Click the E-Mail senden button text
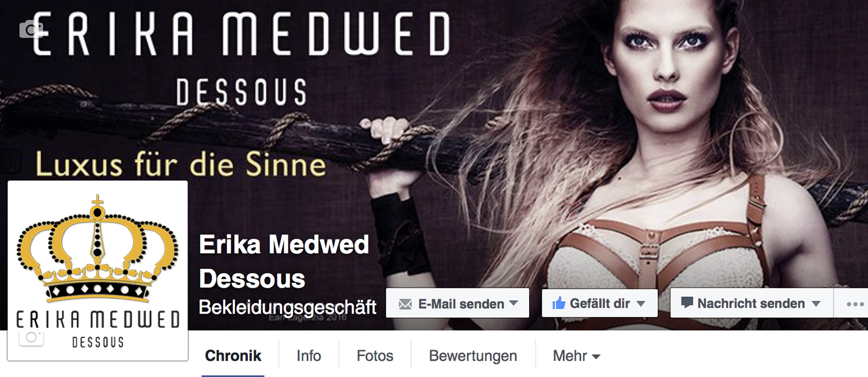The height and width of the screenshot is (377, 868). [x=461, y=303]
